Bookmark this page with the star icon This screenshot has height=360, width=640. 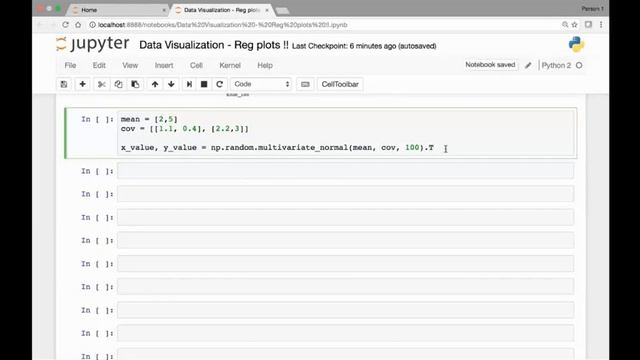575,25
